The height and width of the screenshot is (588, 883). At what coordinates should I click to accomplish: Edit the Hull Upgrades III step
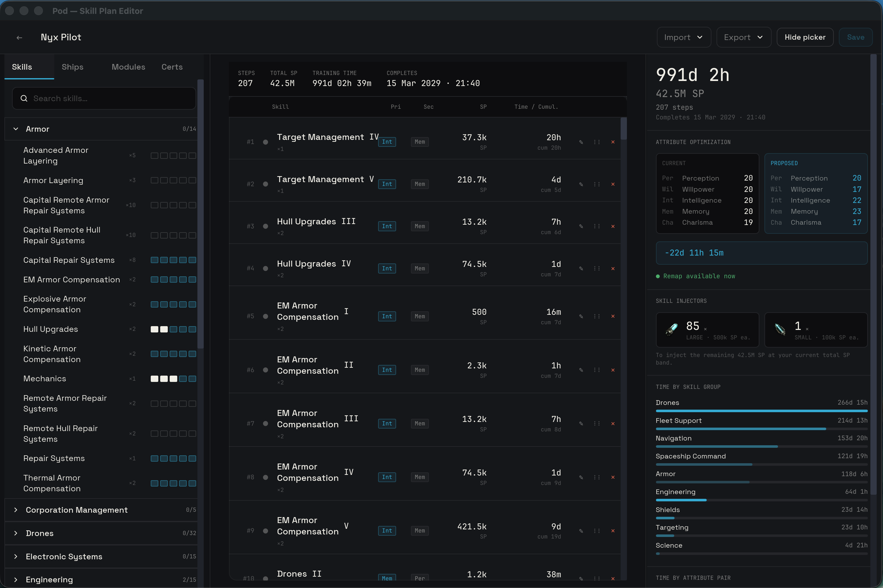pyautogui.click(x=581, y=227)
